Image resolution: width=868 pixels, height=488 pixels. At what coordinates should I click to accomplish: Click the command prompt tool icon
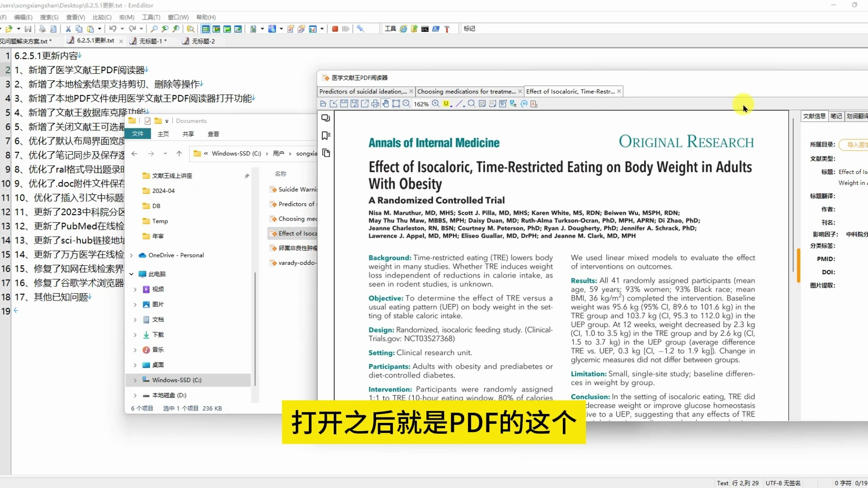pyautogui.click(x=425, y=29)
